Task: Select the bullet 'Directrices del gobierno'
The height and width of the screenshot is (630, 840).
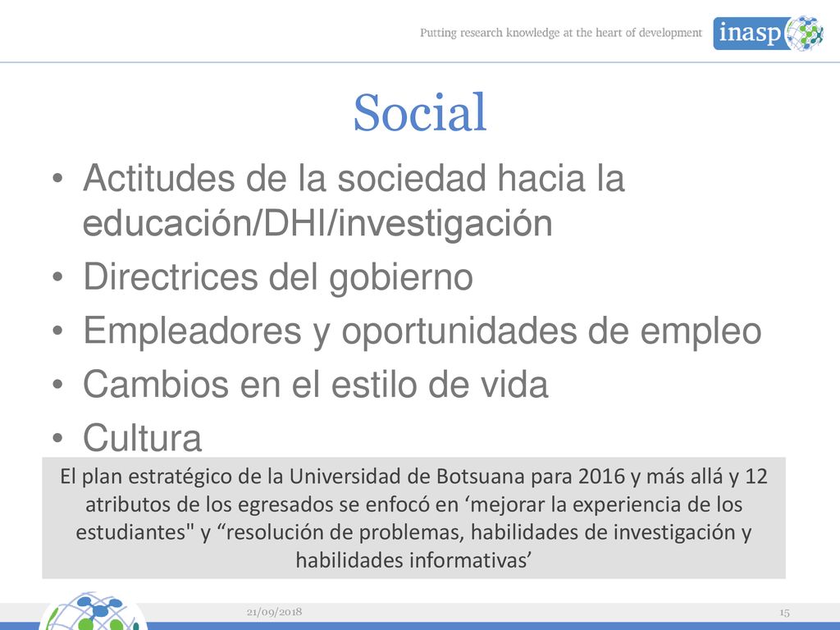Action: [x=278, y=277]
